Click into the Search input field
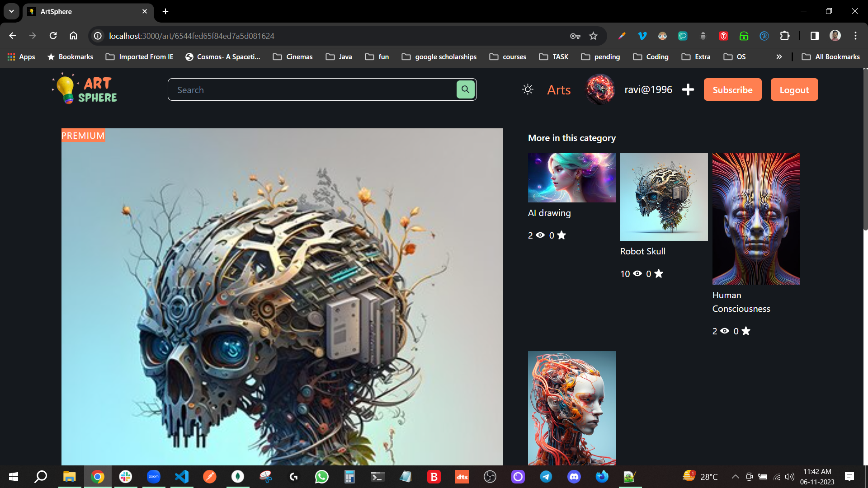The image size is (868, 488). 312,89
